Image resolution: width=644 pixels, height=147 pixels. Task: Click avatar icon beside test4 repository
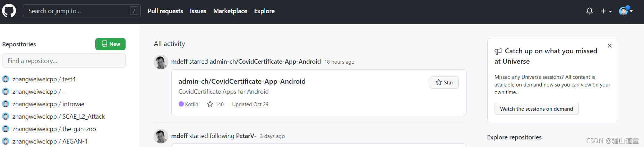coord(6,79)
